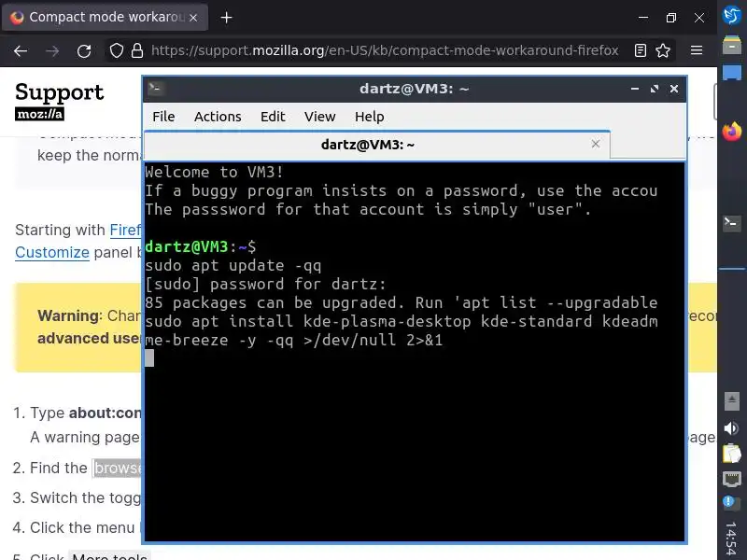
Task: Select the Compact mode workaround browser tab
Action: (x=105, y=18)
